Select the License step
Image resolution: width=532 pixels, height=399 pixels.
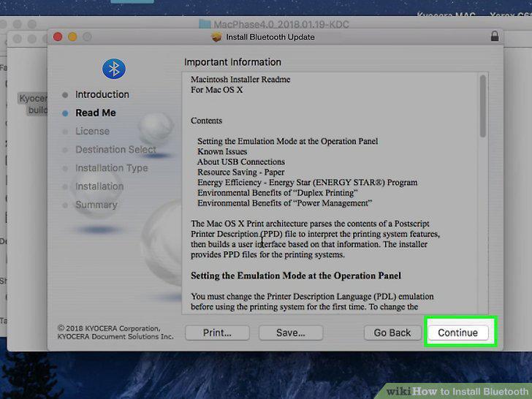(x=92, y=131)
